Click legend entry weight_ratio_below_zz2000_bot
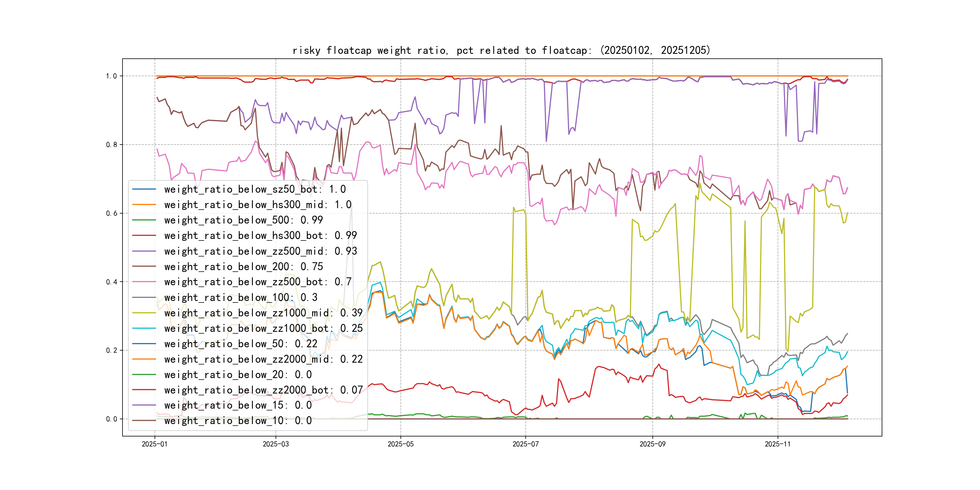Screen dimensions: 980x490 pos(263,390)
